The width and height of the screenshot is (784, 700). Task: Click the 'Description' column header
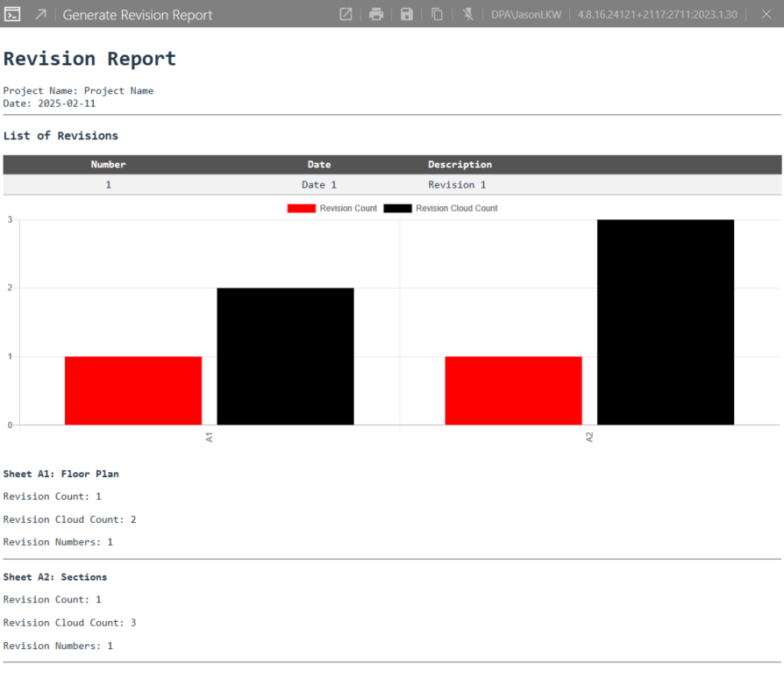click(x=460, y=165)
